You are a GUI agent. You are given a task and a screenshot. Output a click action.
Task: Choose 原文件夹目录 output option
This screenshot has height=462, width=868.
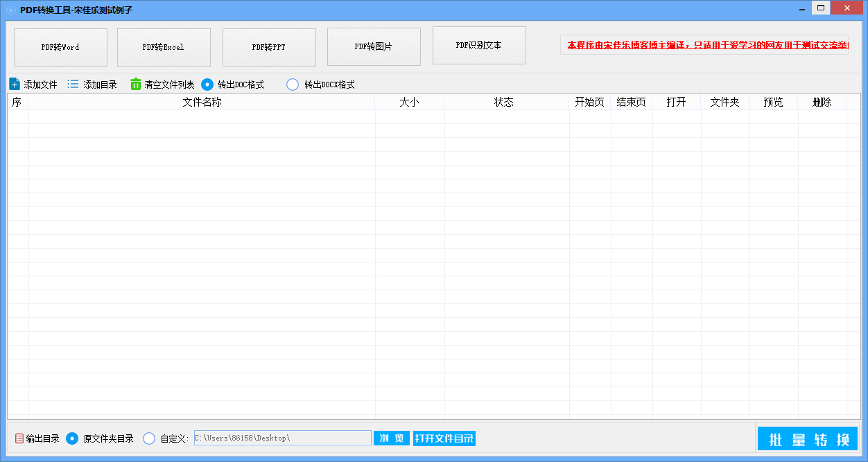click(72, 438)
